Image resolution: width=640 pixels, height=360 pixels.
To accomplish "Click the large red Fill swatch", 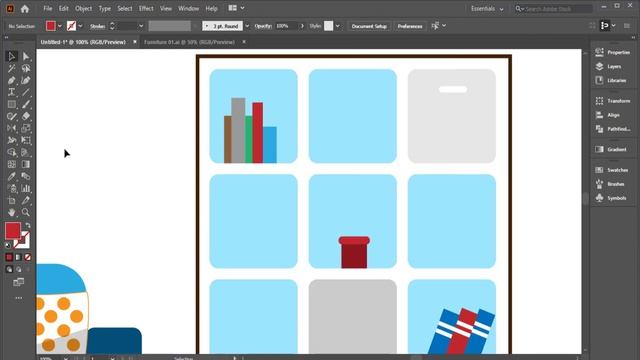I will (13, 231).
